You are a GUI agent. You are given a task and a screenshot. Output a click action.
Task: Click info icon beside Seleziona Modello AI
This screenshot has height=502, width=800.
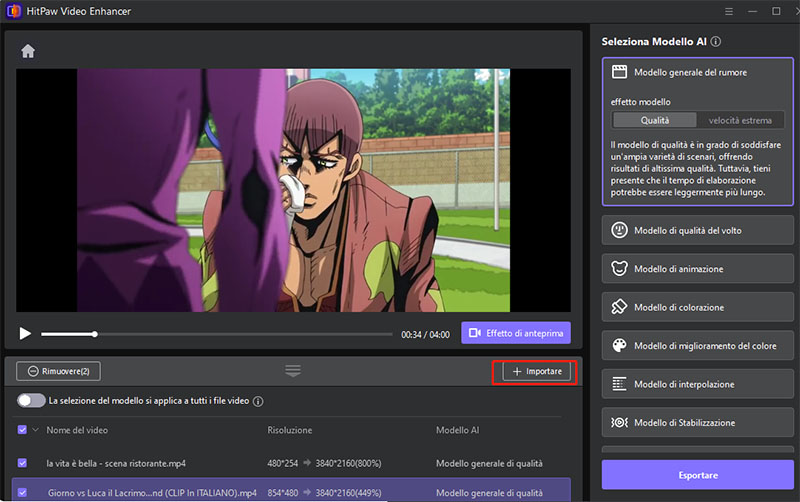tap(716, 42)
